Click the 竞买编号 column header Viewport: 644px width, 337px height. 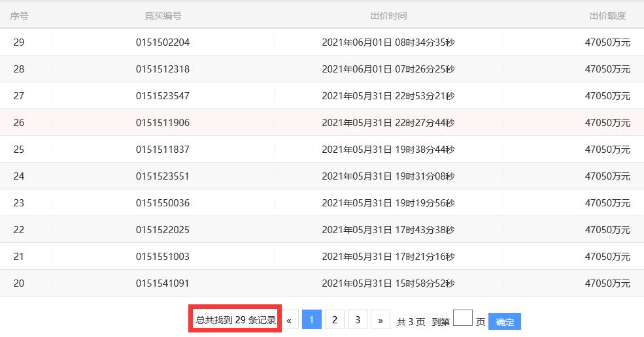(163, 16)
